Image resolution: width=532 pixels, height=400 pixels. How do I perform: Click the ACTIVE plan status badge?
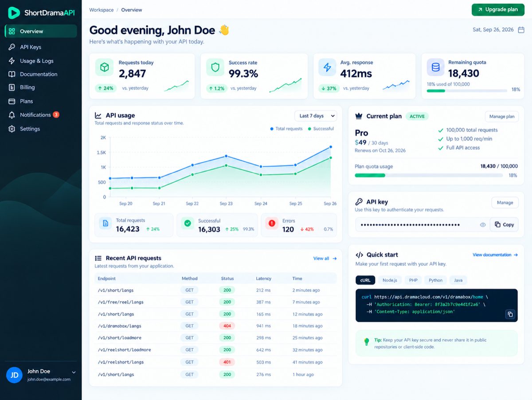(417, 117)
